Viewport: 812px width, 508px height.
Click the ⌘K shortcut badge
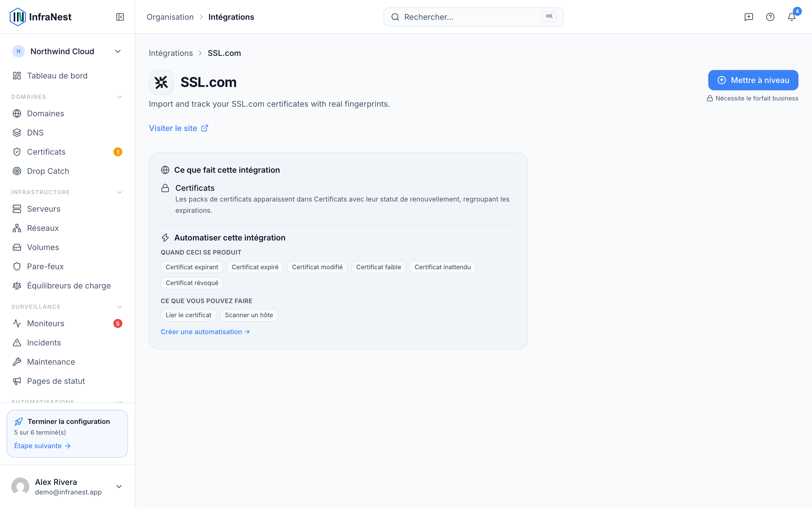[549, 16]
